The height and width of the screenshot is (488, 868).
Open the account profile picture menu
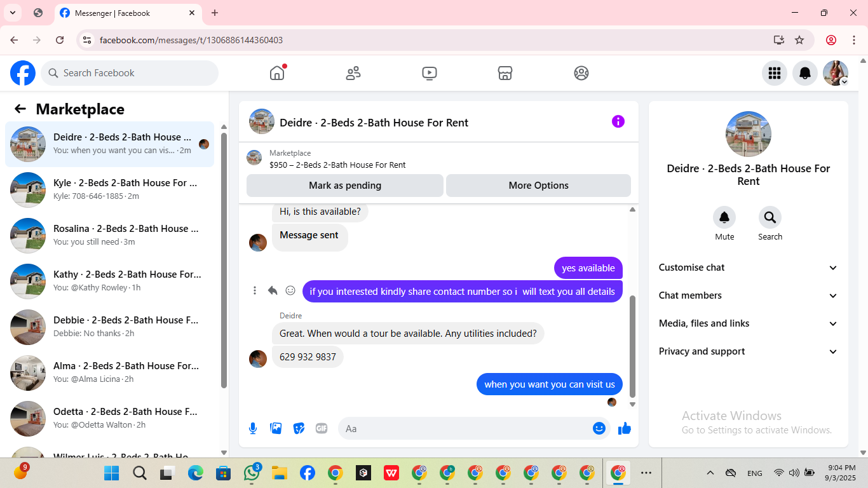pos(836,73)
